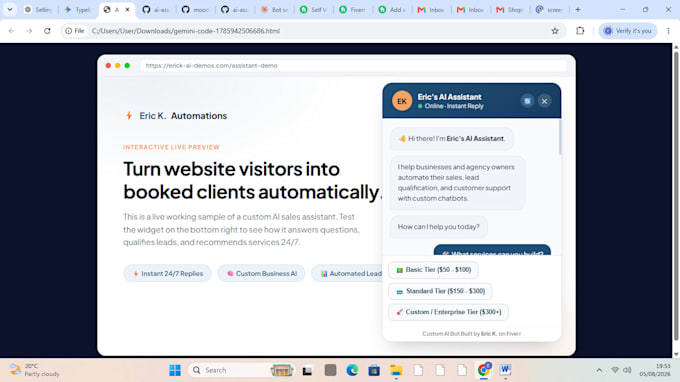Open the clock and date flyout

click(655, 370)
